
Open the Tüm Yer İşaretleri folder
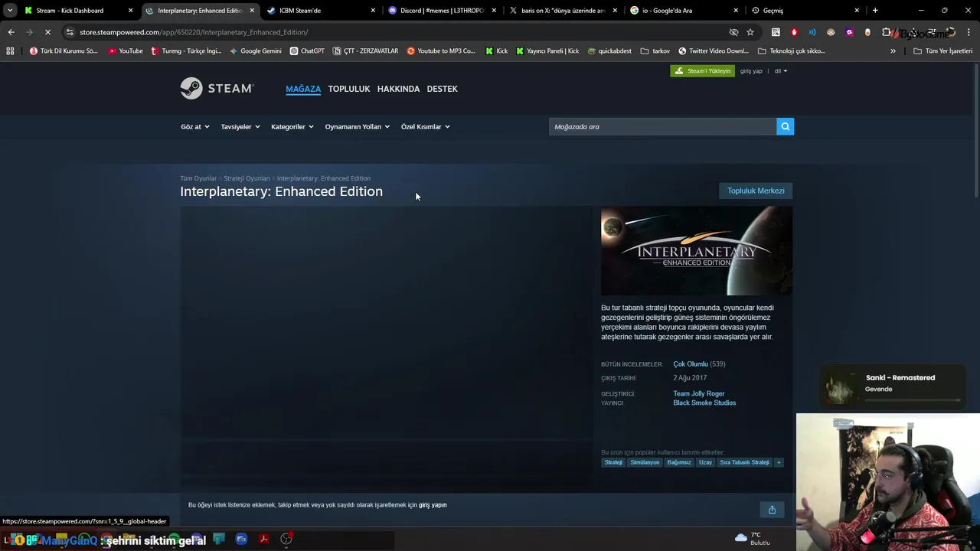[942, 51]
